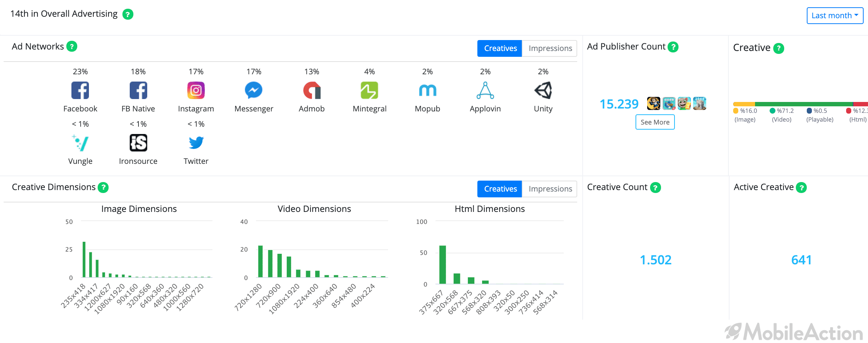Select Creatives tab in Creative Dimensions

tap(500, 189)
